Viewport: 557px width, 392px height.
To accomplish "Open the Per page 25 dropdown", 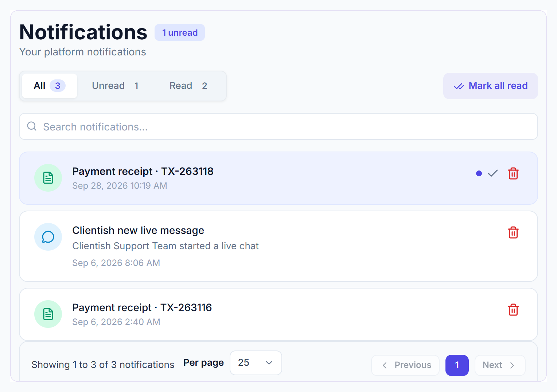I will [x=256, y=363].
